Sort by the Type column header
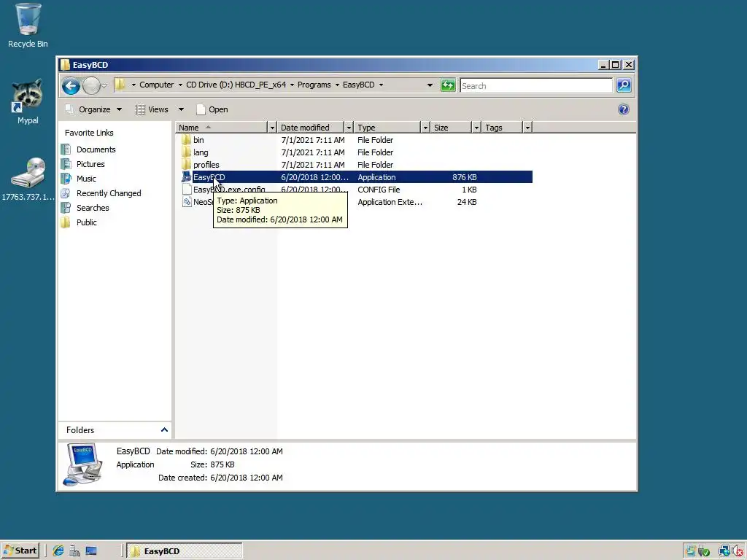747x560 pixels. tap(388, 128)
